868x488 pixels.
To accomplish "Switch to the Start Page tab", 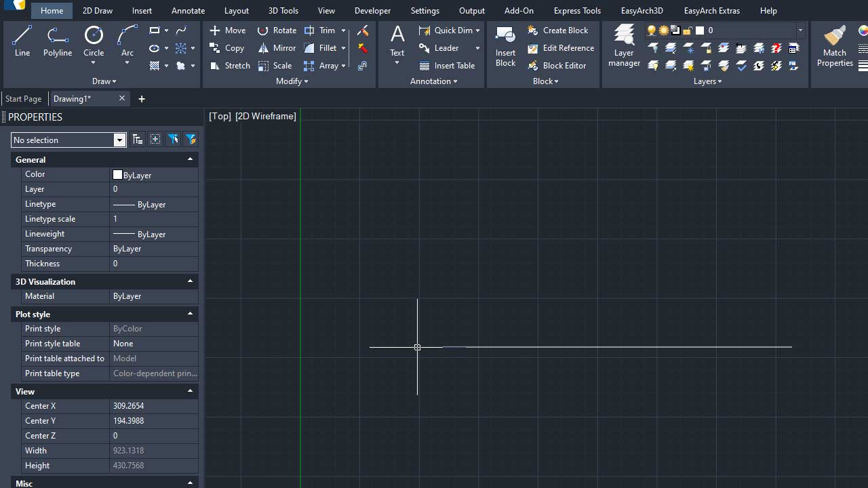I will [x=24, y=99].
